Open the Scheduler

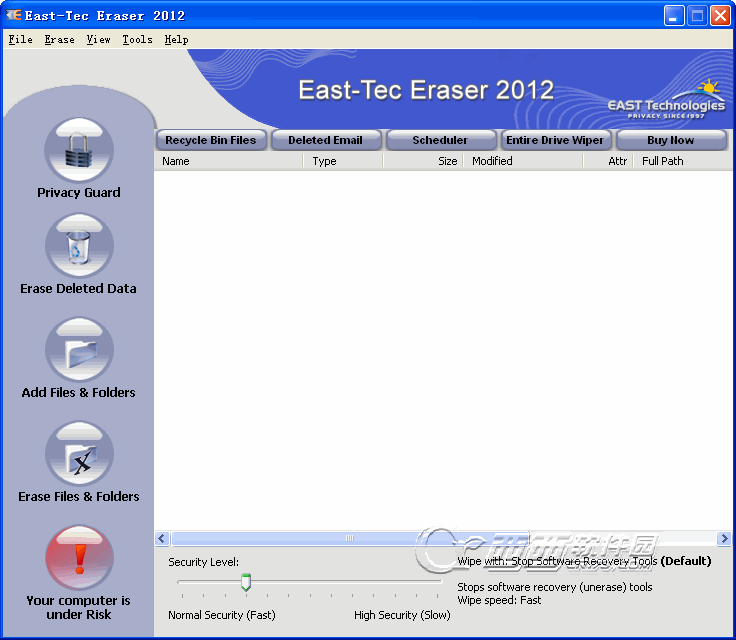point(440,140)
